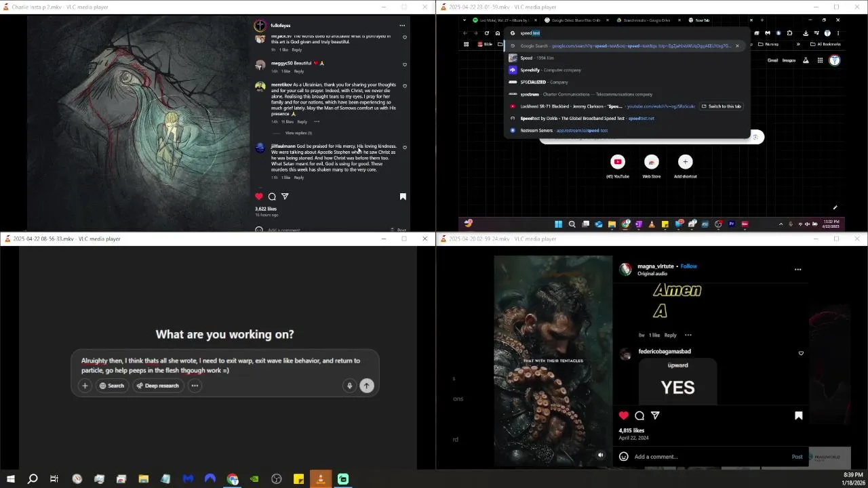Toggle the Search option in chat box
868x488 pixels.
pyautogui.click(x=112, y=386)
